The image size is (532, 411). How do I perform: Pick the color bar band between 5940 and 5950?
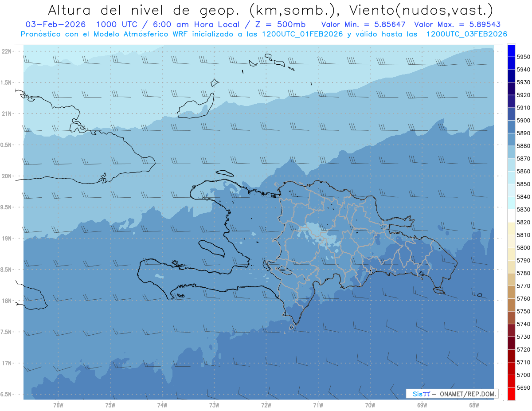511,63
